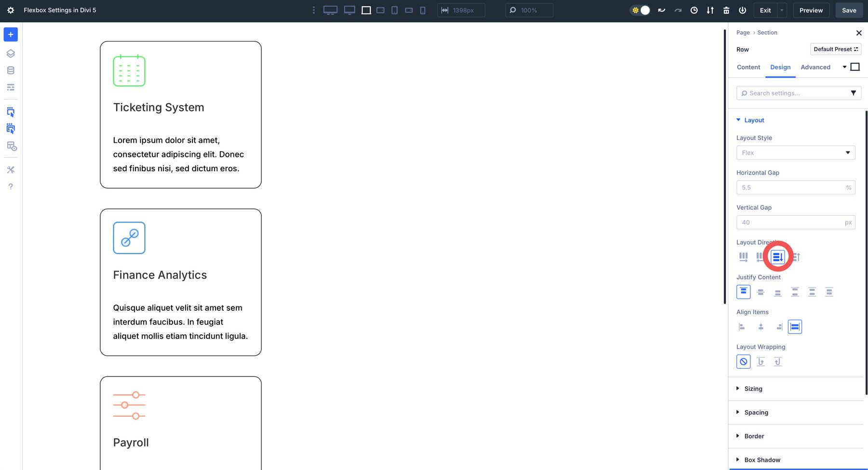Expand the Box Shadow settings section

point(762,459)
